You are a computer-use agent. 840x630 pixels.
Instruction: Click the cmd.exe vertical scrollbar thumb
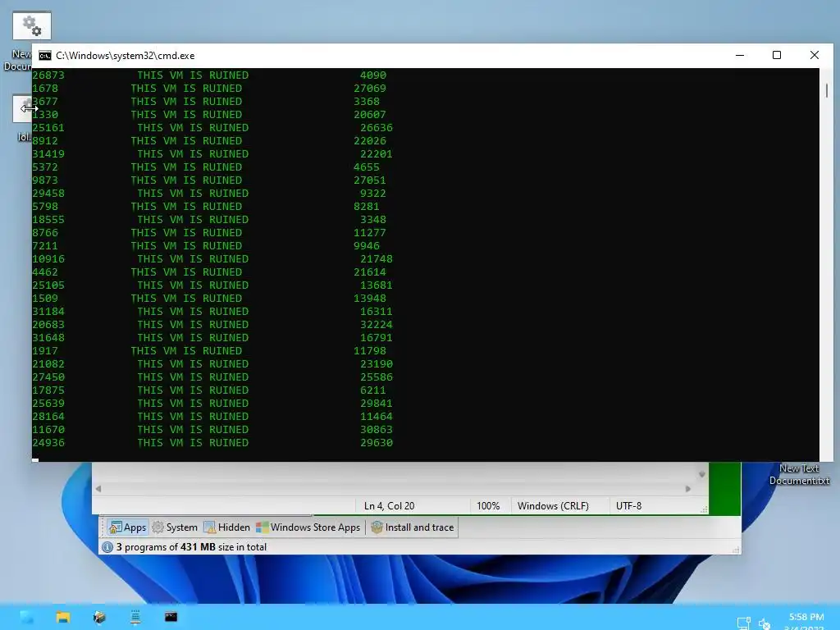coord(827,90)
